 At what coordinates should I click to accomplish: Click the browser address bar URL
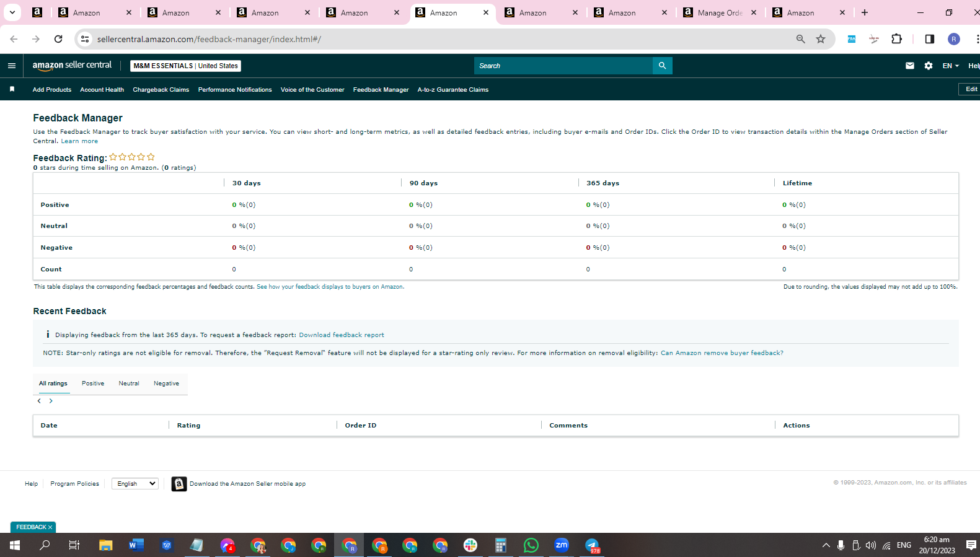(x=209, y=39)
